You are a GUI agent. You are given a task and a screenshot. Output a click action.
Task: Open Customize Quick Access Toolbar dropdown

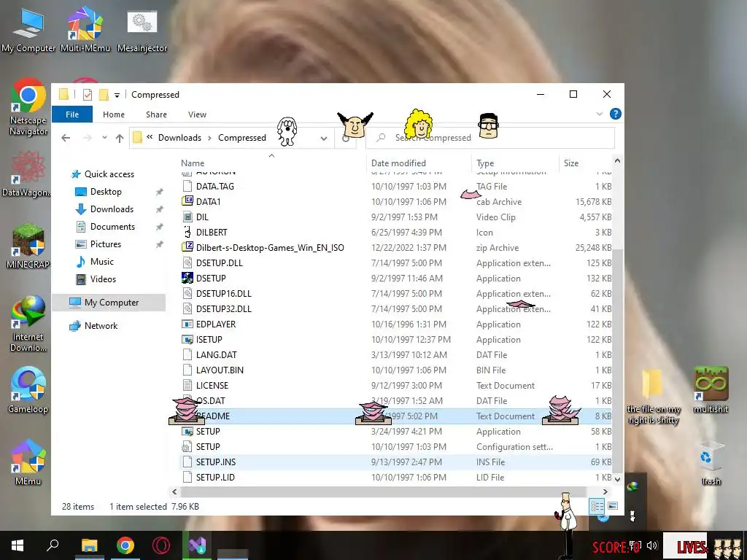coord(117,96)
